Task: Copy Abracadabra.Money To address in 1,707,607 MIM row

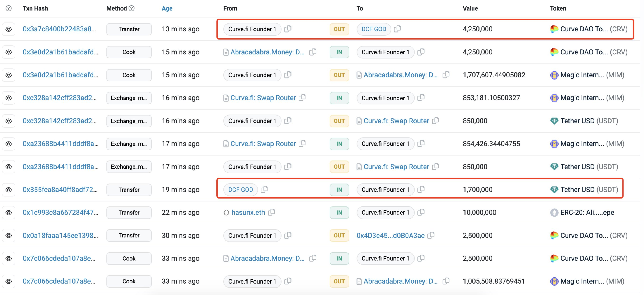Action: [446, 75]
